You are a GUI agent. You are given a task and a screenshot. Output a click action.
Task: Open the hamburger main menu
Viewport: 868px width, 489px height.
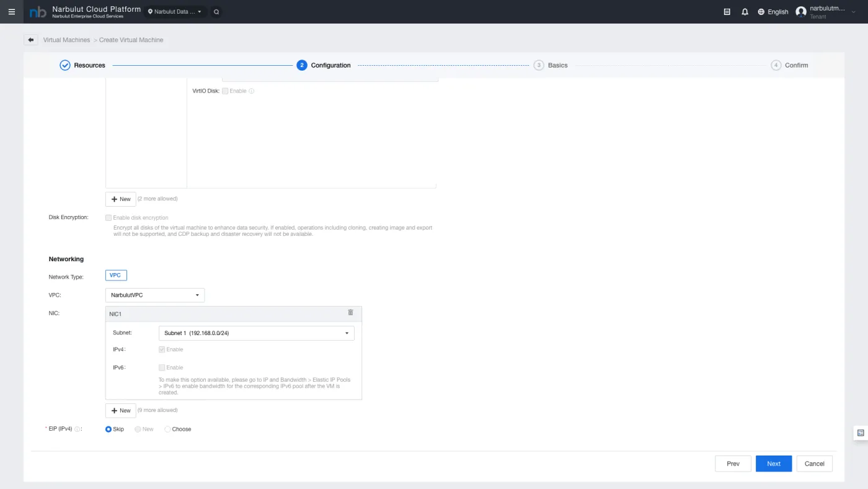(x=11, y=12)
